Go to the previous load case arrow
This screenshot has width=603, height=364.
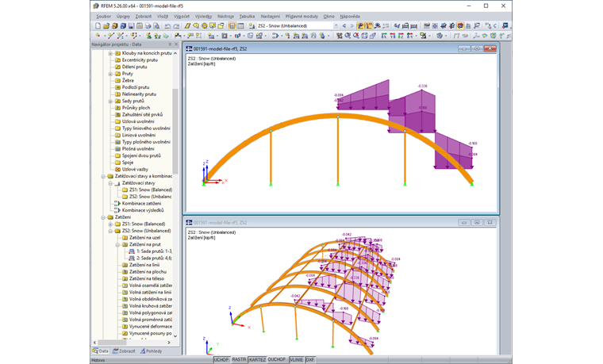[344, 25]
